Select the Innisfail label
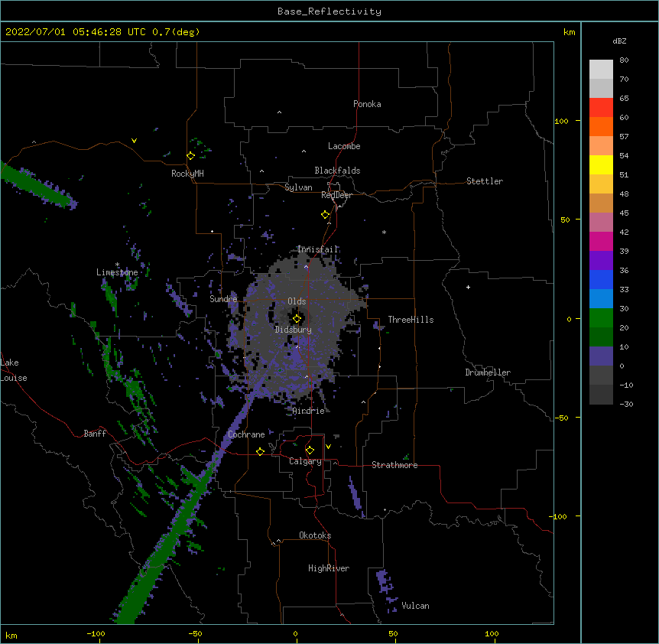The image size is (659, 644). (317, 249)
